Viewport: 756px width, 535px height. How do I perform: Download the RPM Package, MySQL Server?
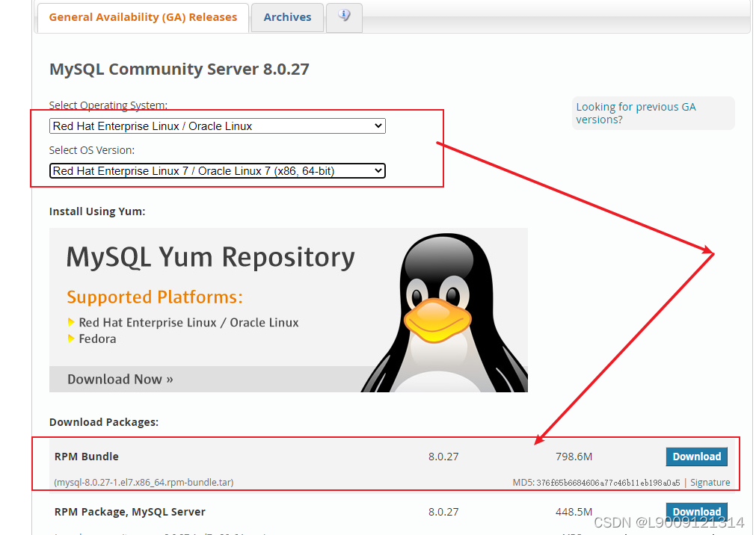696,511
